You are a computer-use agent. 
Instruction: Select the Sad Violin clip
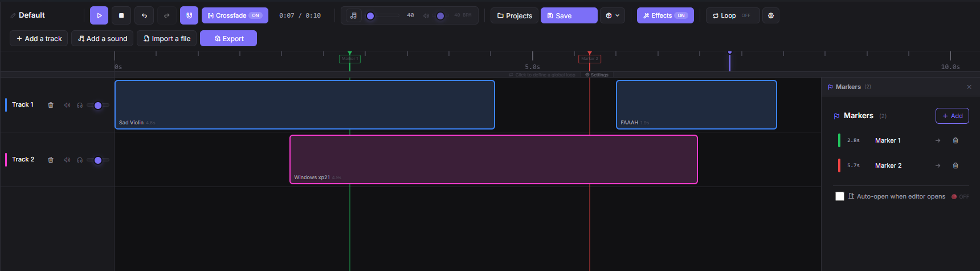point(305,104)
